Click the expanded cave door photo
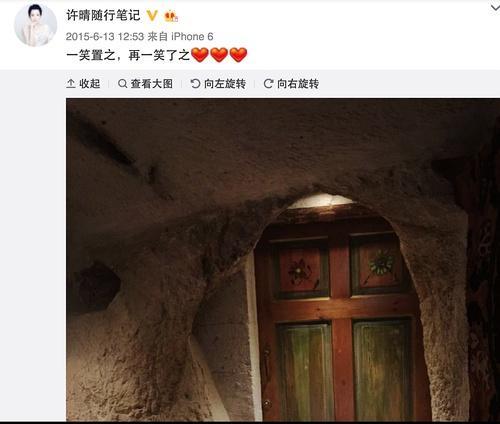This screenshot has height=424, width=500. 283,260
